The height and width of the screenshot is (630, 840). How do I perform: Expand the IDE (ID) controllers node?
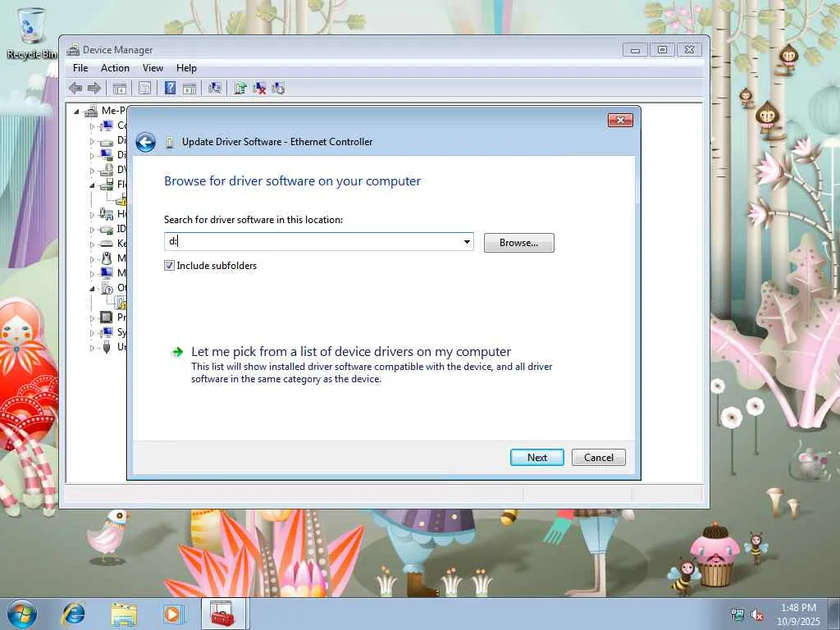(92, 230)
